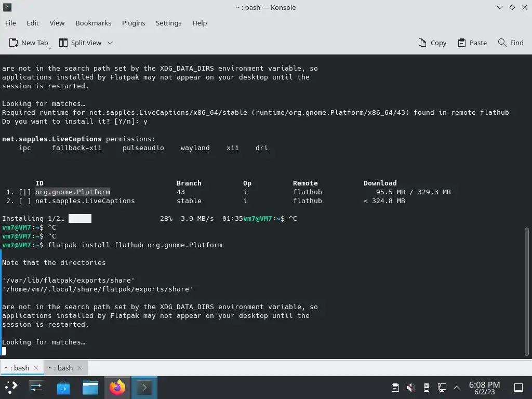The height and width of the screenshot is (399, 532).
Task: Click the New Tab button
Action: point(29,43)
